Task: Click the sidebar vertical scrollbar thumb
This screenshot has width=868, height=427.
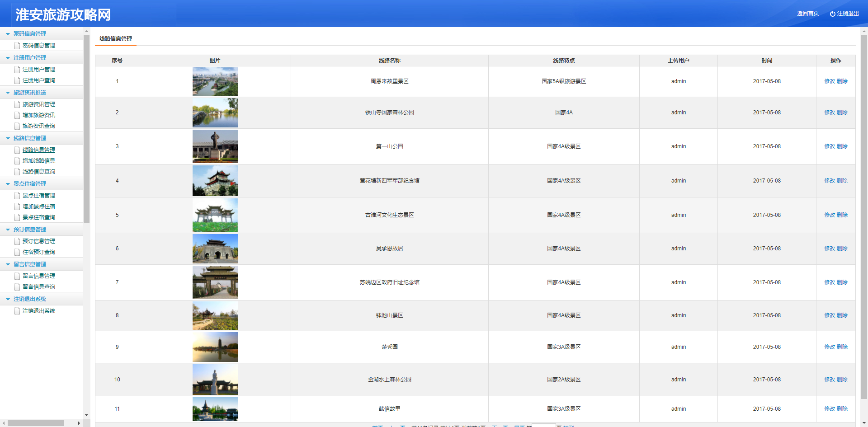Action: (x=86, y=129)
